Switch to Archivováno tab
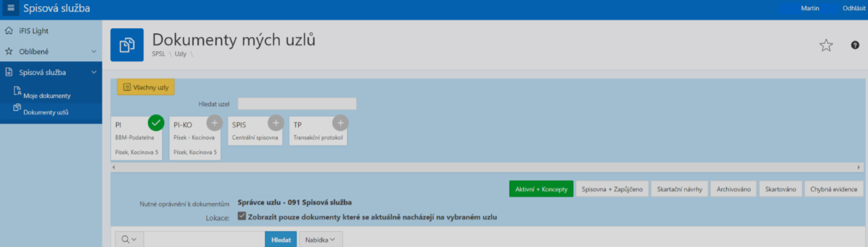 [734, 189]
